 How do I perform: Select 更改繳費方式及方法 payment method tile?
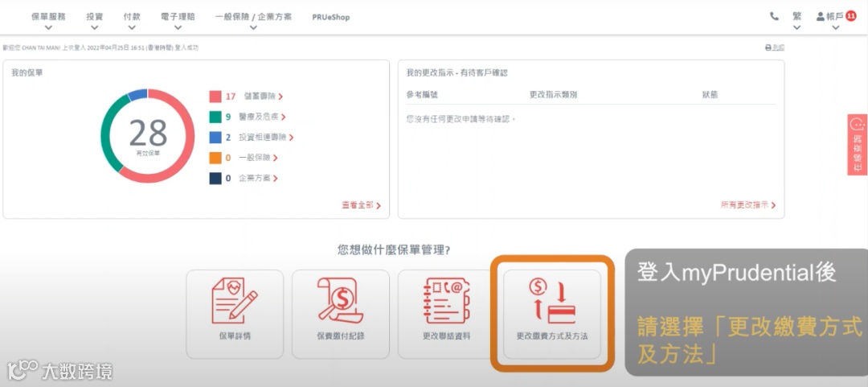click(x=552, y=315)
